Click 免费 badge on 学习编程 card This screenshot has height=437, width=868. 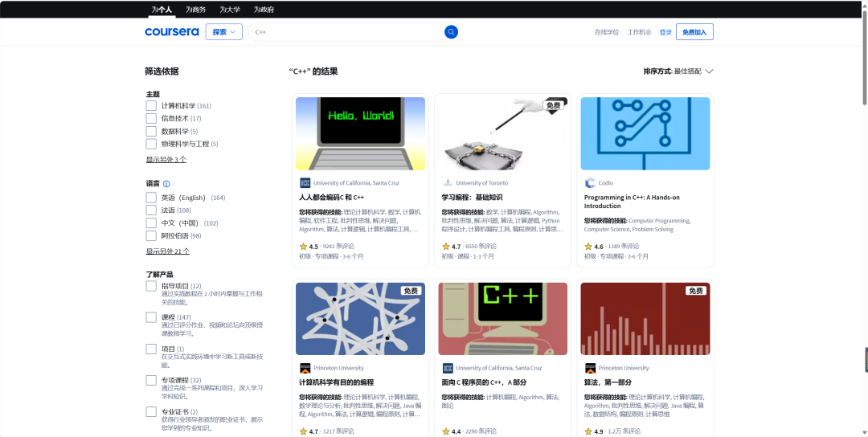tap(554, 105)
